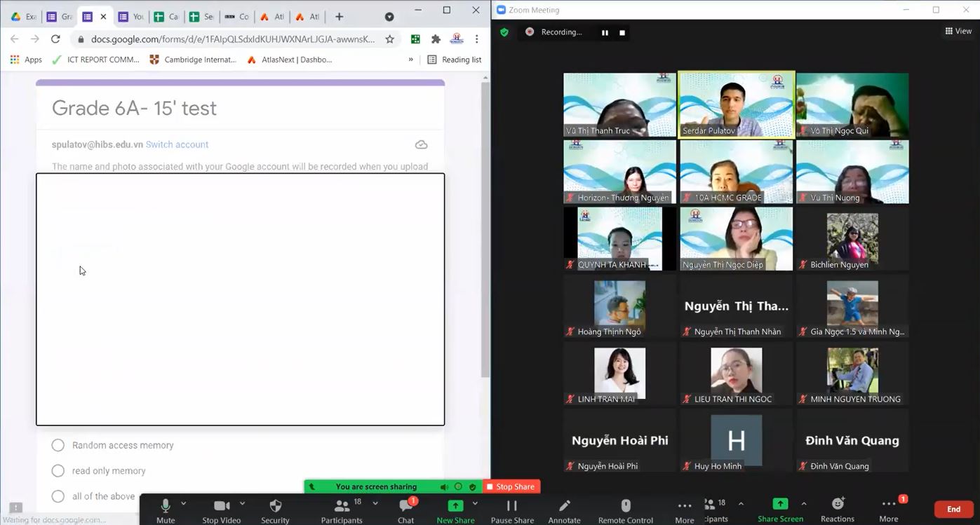Pause Share in the sharing toolbar
Image resolution: width=980 pixels, height=525 pixels.
point(512,511)
